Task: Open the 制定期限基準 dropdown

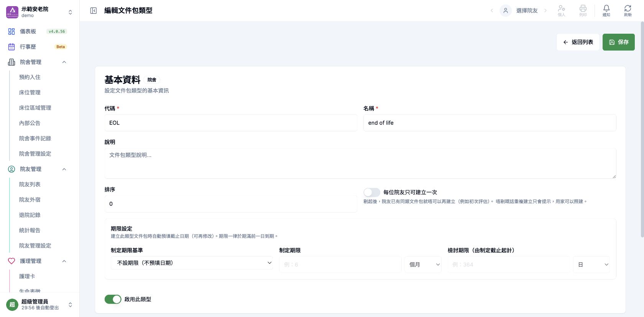Action: pyautogui.click(x=192, y=263)
